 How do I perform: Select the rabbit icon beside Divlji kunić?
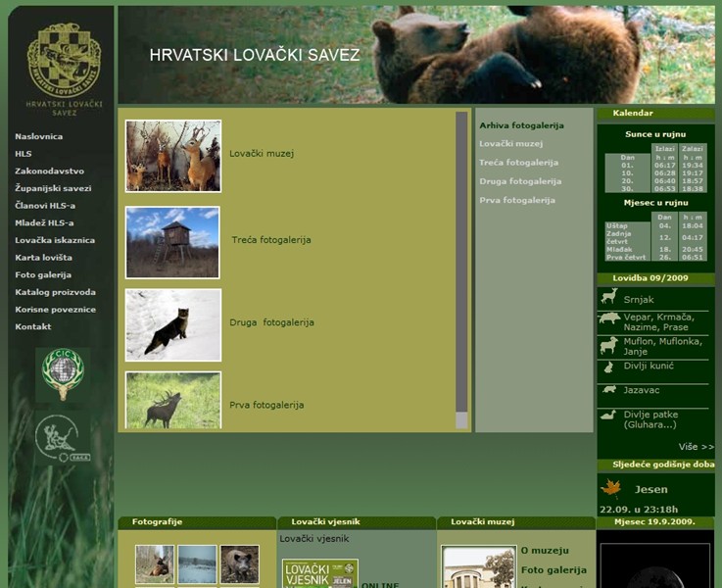click(608, 367)
